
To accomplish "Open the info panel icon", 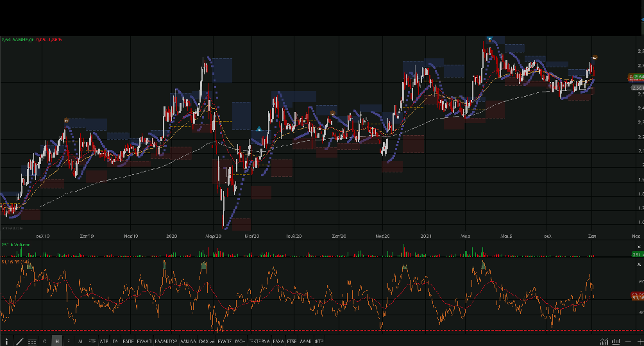I will tap(7, 342).
